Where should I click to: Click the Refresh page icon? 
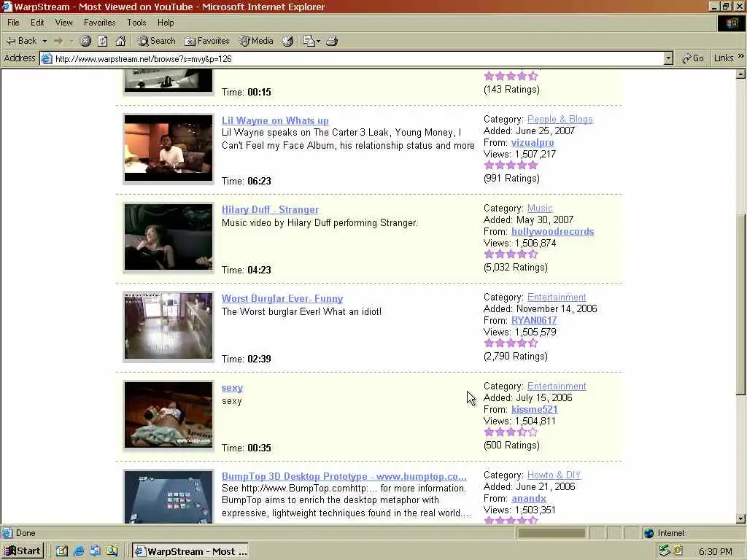(x=103, y=41)
